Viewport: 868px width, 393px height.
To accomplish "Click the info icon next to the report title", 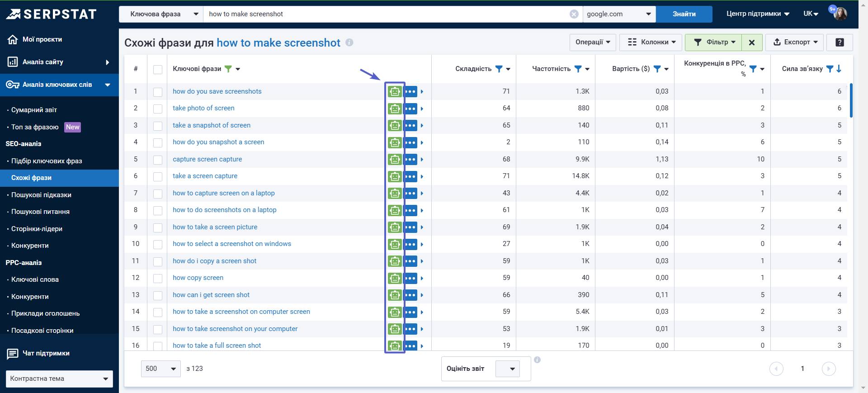I will click(x=349, y=43).
